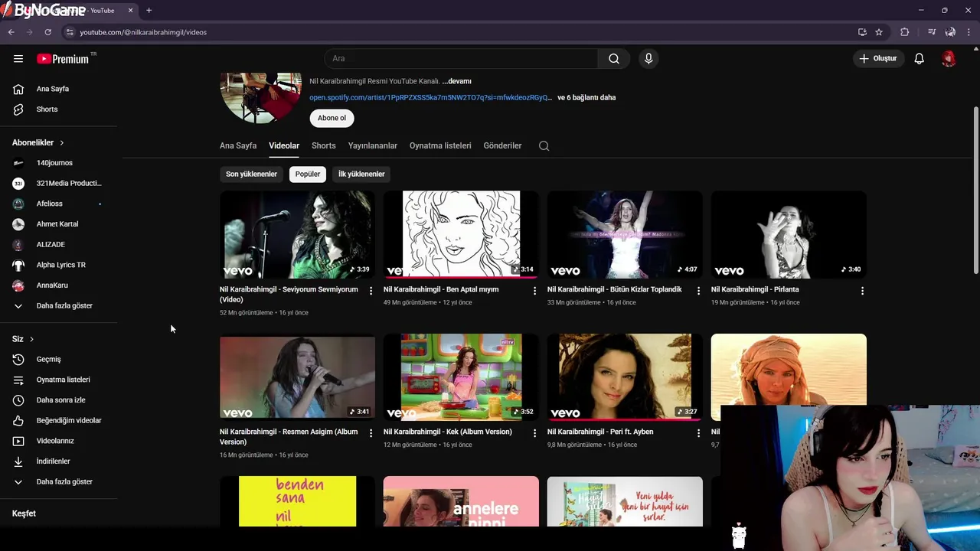Switch to Videolar tab
980x551 pixels.
click(x=284, y=145)
